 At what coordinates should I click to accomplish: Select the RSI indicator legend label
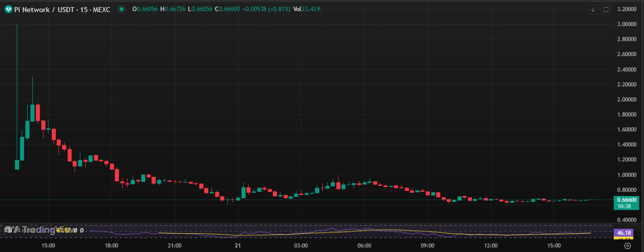click(x=8, y=230)
